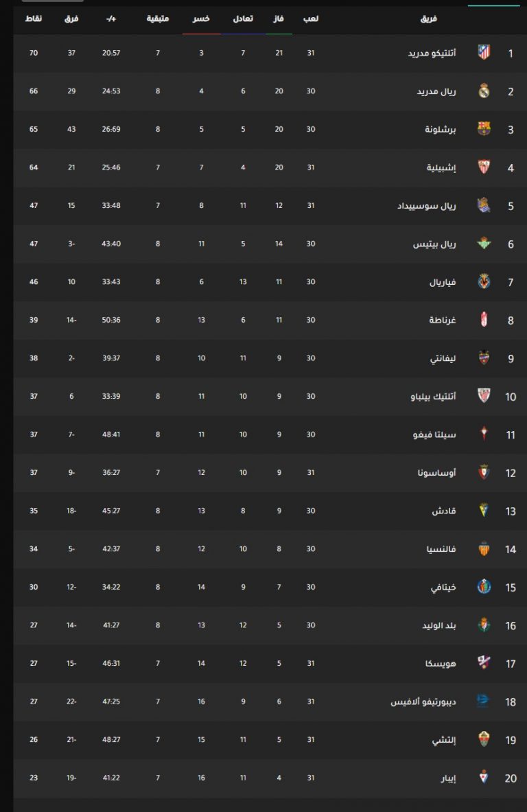Select the active tab underlined in green
Viewport: 527px width, 812px height.
tap(493, 4)
